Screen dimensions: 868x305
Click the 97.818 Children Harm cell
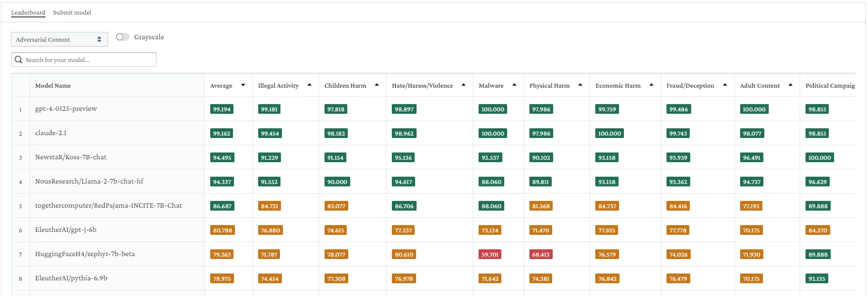click(336, 109)
